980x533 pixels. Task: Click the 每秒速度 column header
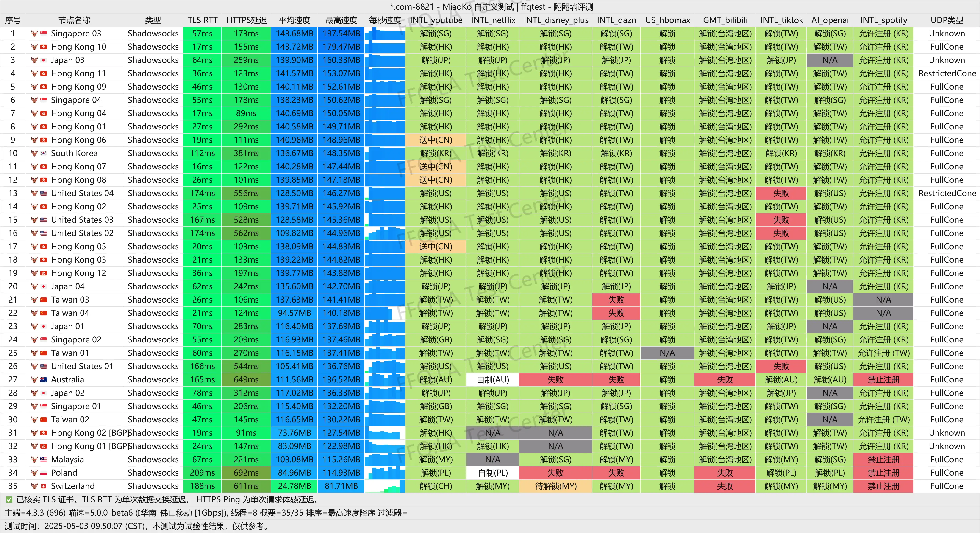385,20
